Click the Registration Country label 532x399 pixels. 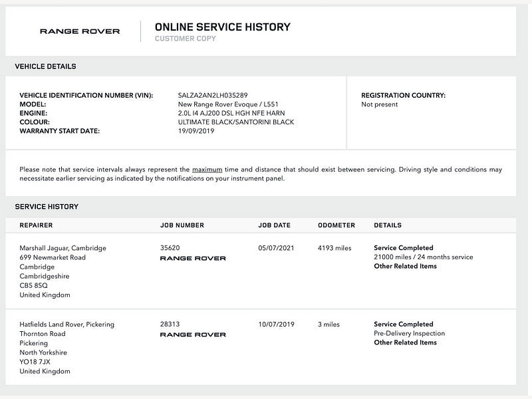coord(403,95)
